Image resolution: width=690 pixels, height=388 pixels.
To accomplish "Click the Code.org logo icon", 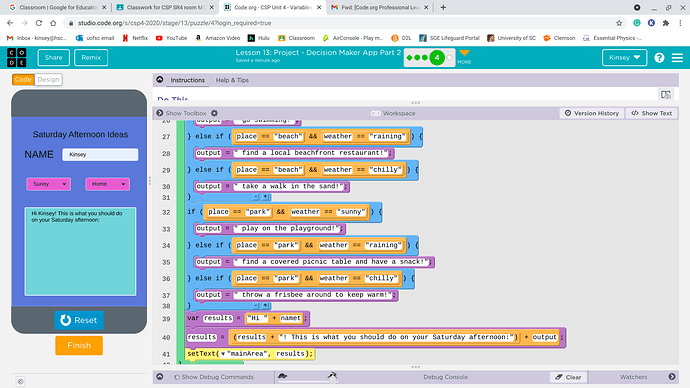I will 17,58.
